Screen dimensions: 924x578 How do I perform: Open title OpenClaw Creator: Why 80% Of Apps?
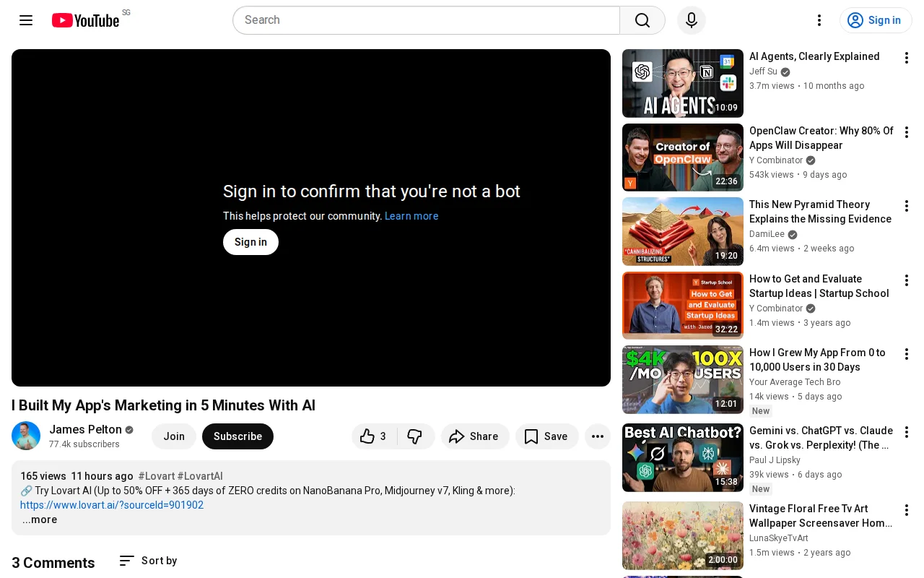pyautogui.click(x=821, y=138)
